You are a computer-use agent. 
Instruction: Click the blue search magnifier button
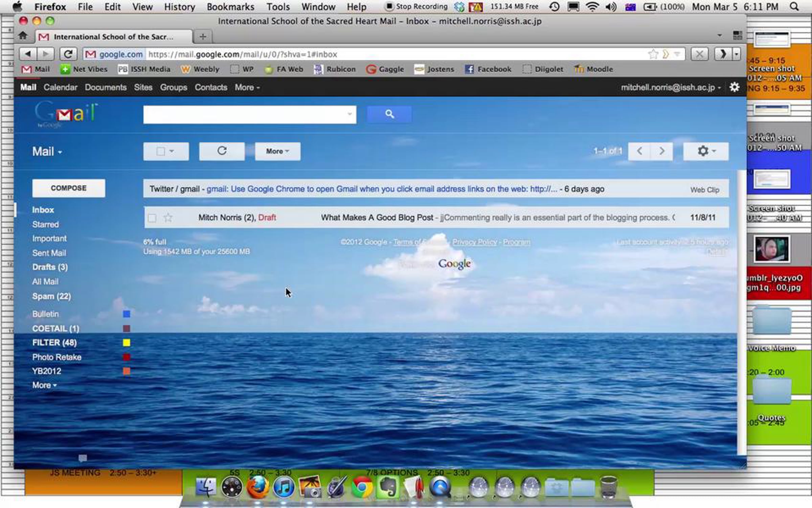click(389, 114)
